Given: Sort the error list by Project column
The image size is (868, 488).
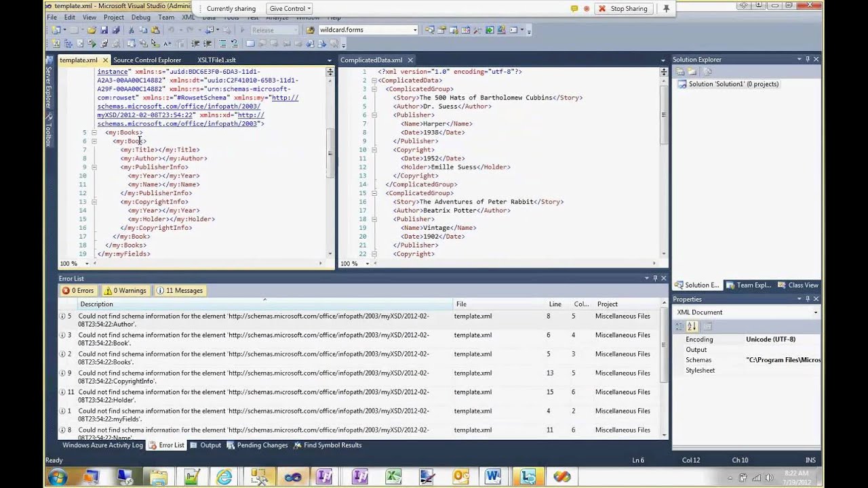Looking at the screenshot, I should [x=627, y=304].
